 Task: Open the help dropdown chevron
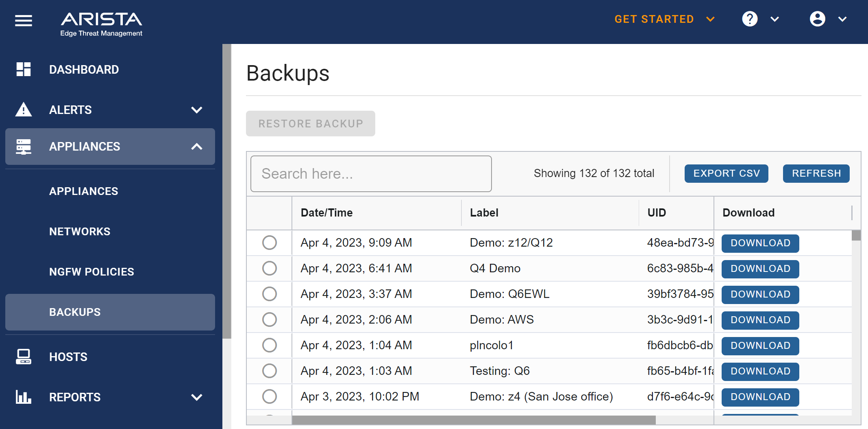[x=775, y=19]
